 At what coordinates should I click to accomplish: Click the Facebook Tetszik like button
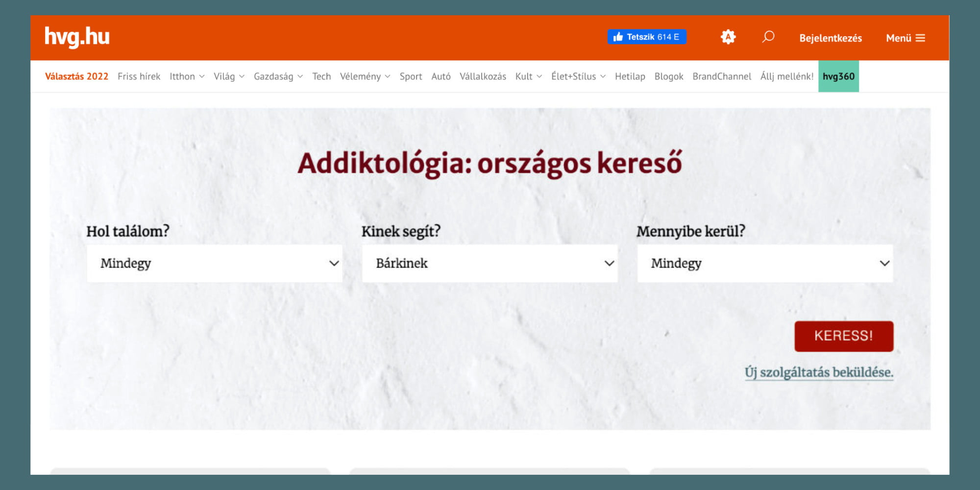(x=647, y=37)
